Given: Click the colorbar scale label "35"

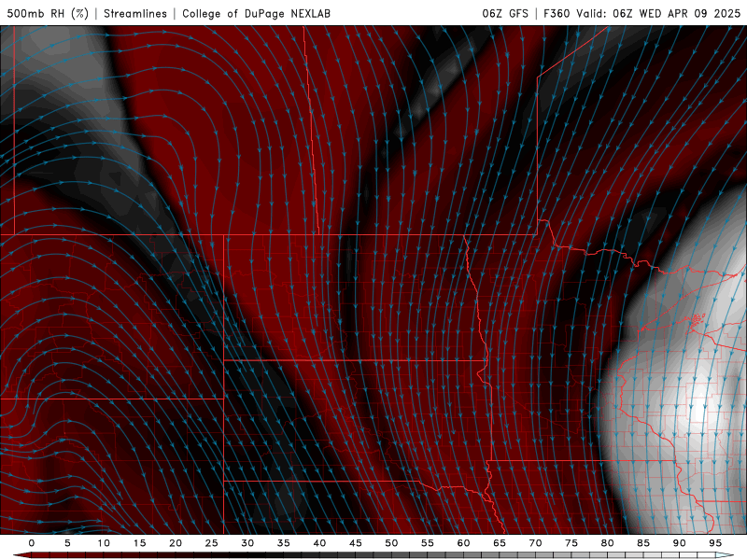Looking at the screenshot, I should click(284, 543).
